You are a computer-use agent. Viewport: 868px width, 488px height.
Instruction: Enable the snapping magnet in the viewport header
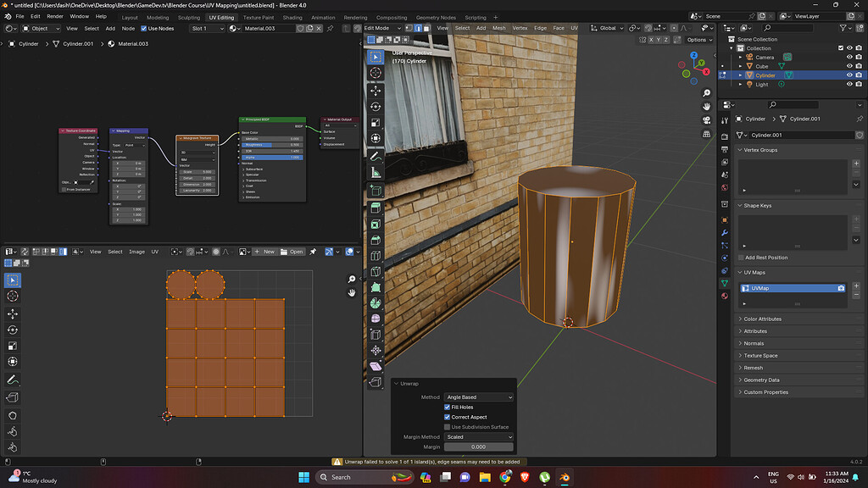pos(648,28)
